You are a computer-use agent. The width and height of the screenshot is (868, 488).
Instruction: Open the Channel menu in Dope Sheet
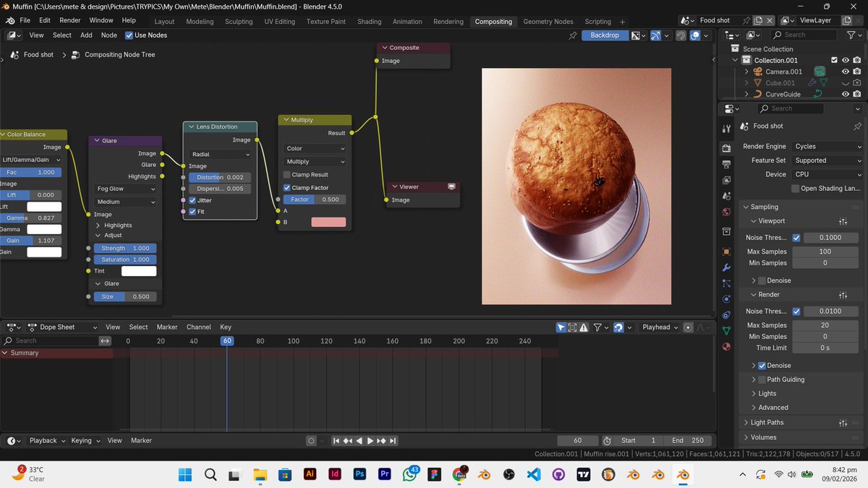click(x=199, y=328)
